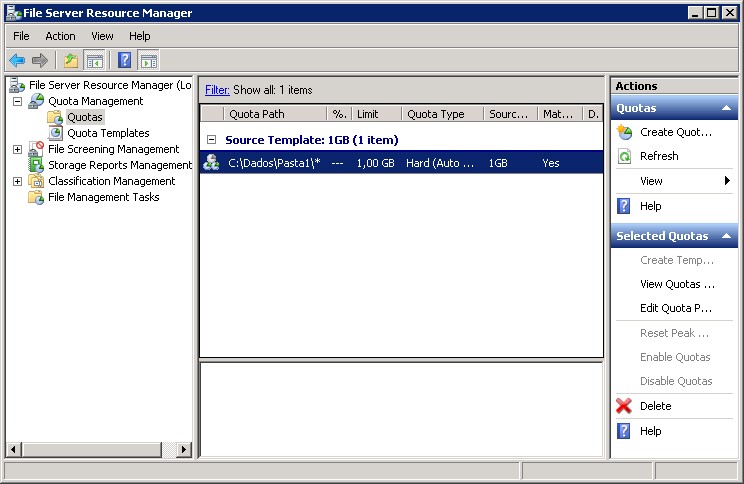
Task: Click the green Refresh icon
Action: [x=624, y=156]
